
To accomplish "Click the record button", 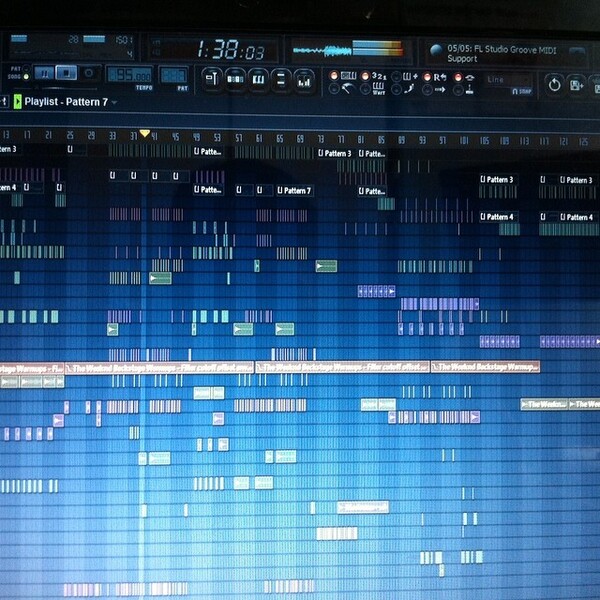I will (89, 73).
